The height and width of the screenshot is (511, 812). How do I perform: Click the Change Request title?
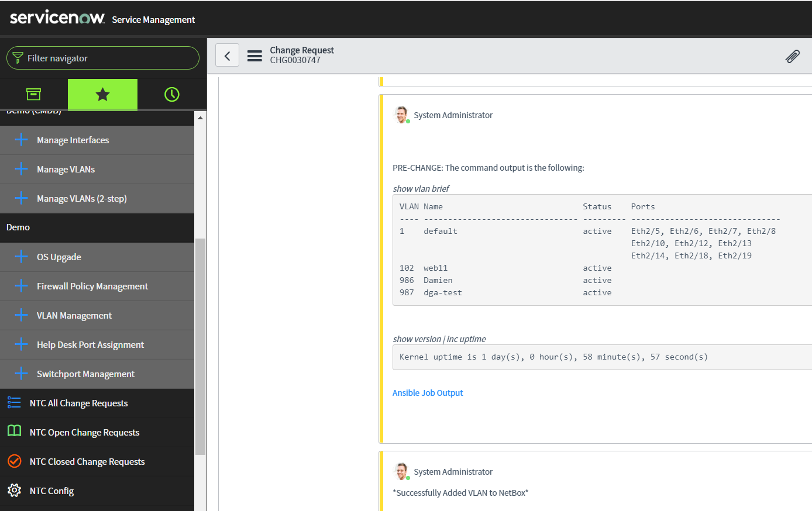pyautogui.click(x=302, y=50)
